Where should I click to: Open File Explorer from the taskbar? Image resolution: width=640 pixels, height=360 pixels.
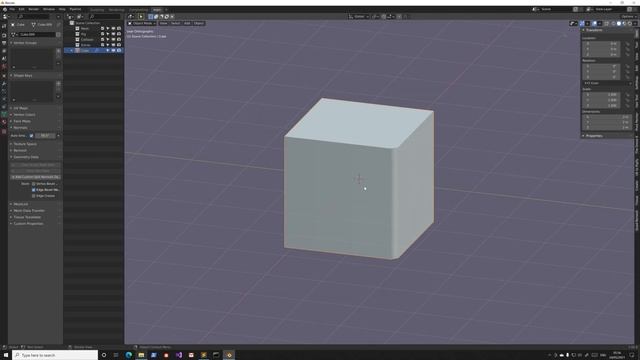click(x=141, y=355)
